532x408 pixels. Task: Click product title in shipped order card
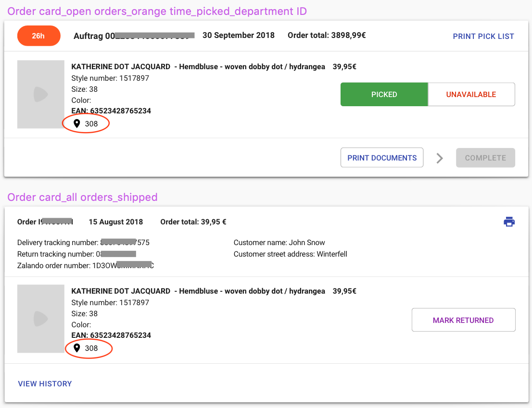click(198, 291)
